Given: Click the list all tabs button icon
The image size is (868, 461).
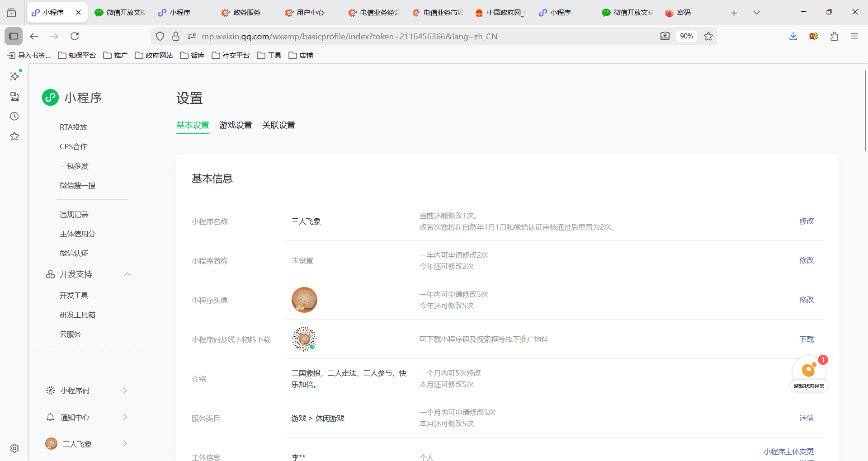Looking at the screenshot, I should 11,13.
